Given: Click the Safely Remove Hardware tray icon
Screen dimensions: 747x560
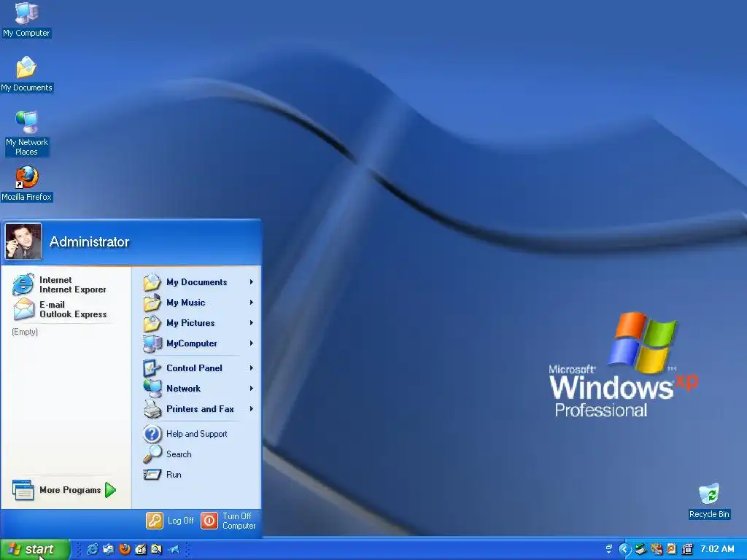Looking at the screenshot, I should pyautogui.click(x=640, y=549).
